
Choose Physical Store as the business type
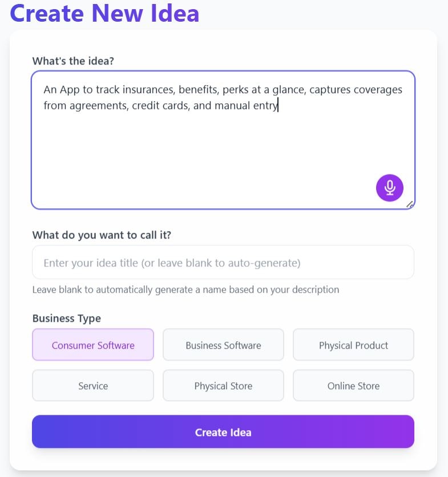223,386
